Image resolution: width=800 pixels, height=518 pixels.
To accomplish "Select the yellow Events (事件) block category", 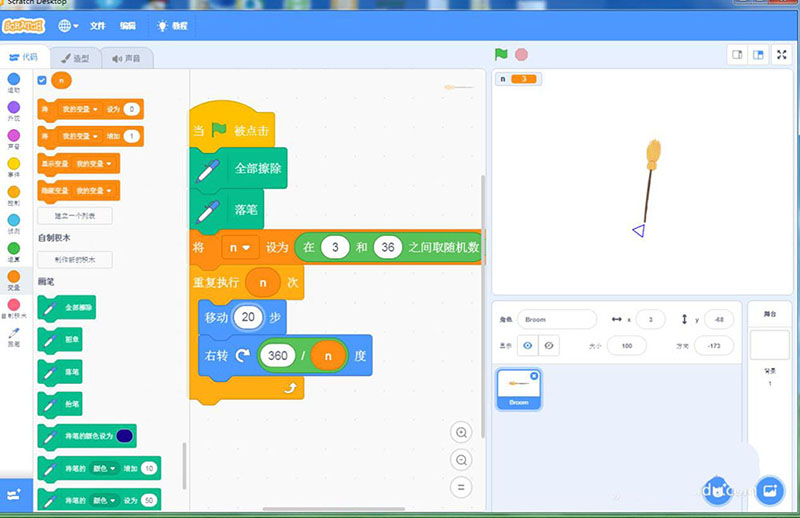I will (x=14, y=167).
